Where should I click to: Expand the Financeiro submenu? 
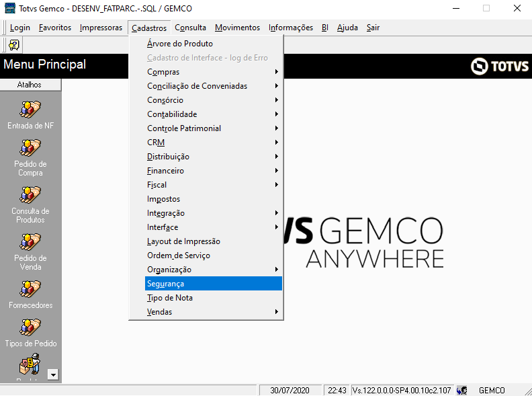214,171
